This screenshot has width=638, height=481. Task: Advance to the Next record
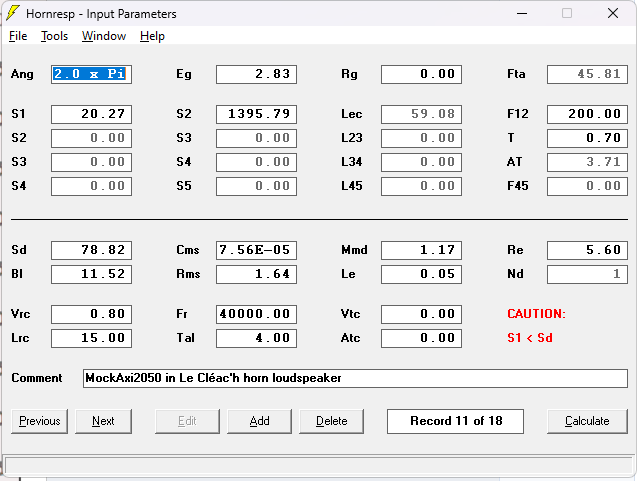(103, 421)
